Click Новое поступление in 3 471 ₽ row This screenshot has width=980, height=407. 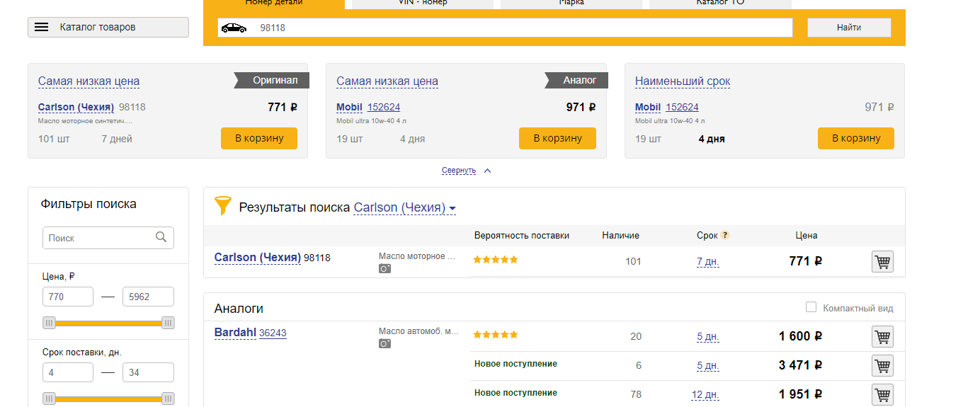click(x=515, y=364)
